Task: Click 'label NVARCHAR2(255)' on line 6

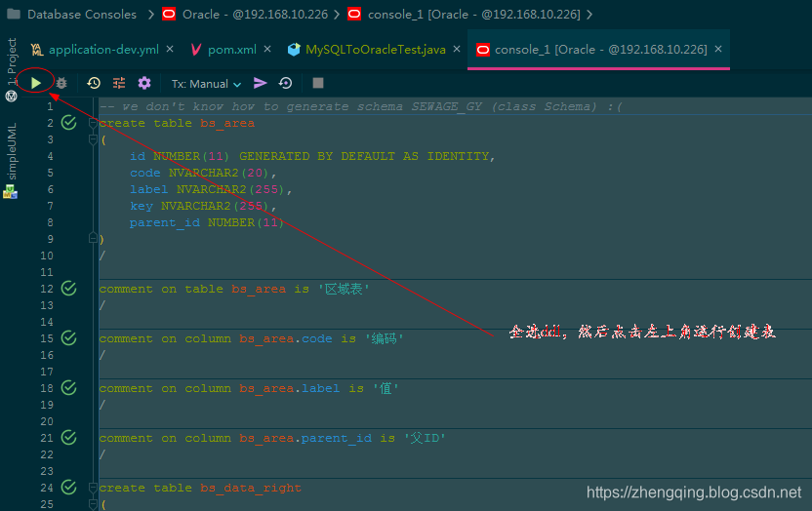Action: 207,189
